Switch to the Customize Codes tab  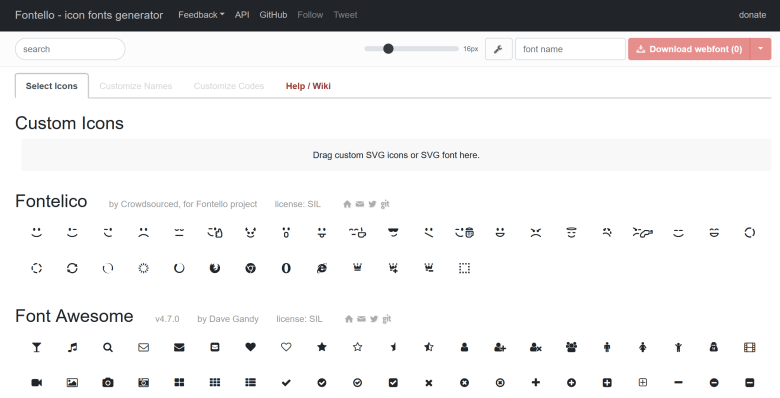229,86
